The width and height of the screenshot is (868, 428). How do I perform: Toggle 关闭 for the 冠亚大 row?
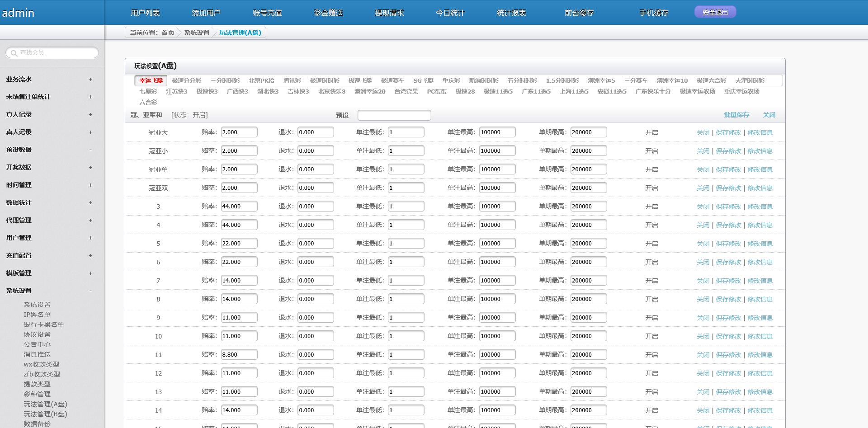click(x=703, y=132)
